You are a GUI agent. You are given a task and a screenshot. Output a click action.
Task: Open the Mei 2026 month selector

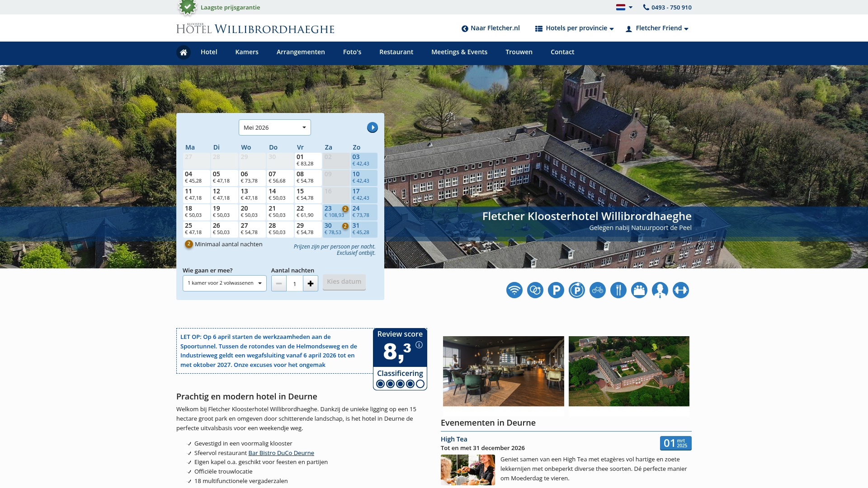tap(274, 127)
